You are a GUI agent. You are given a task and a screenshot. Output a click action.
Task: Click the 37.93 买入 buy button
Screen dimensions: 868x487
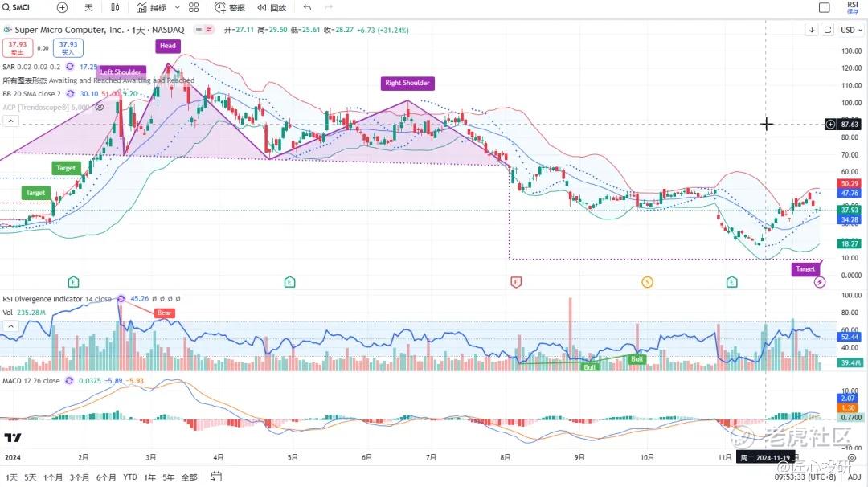point(68,48)
